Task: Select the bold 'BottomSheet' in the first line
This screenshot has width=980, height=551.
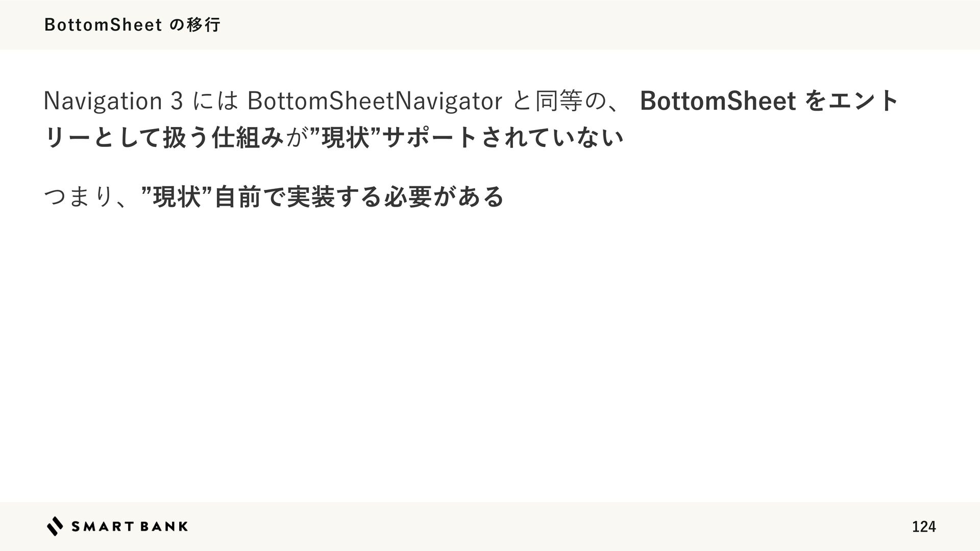Action: (718, 101)
